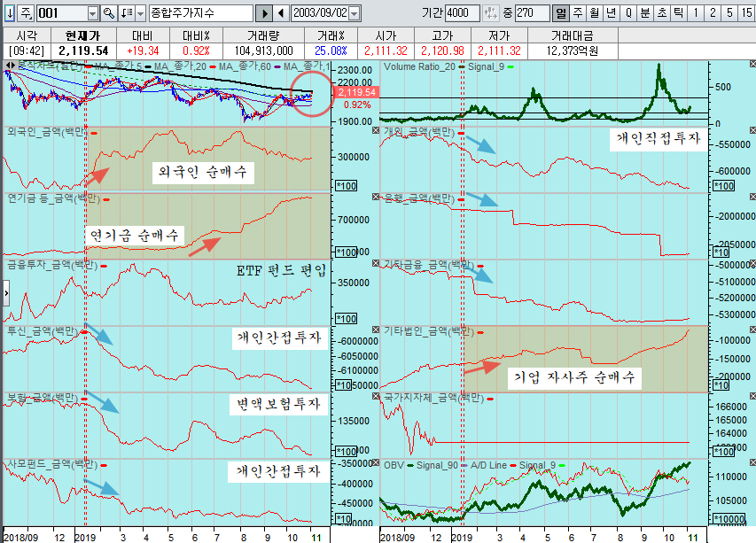Click the red marker next to 외국인_금액 label
This screenshot has width=756, height=543.
coord(92,133)
